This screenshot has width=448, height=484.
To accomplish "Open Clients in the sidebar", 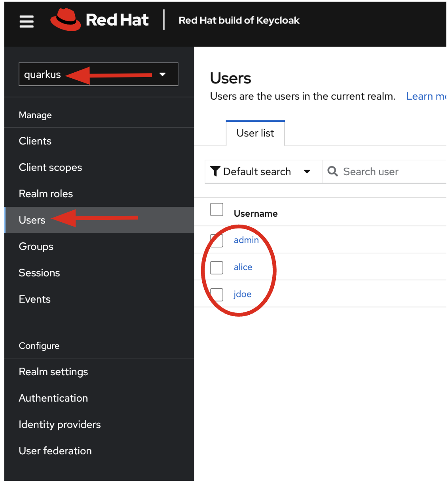I will [x=35, y=141].
